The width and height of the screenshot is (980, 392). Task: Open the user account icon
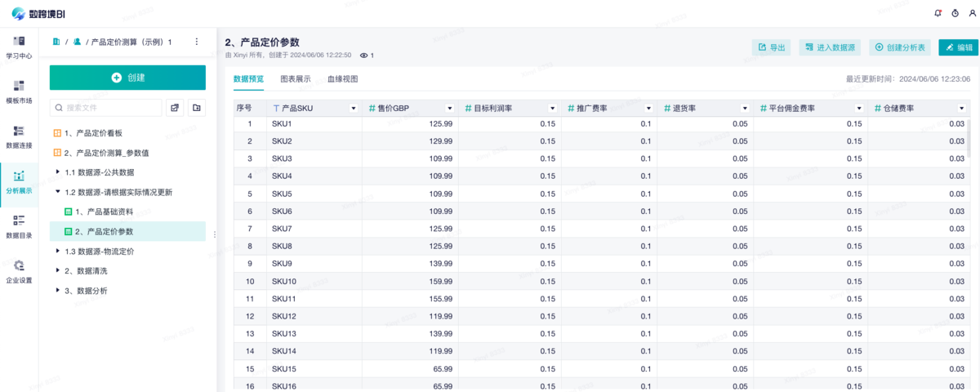tap(972, 13)
